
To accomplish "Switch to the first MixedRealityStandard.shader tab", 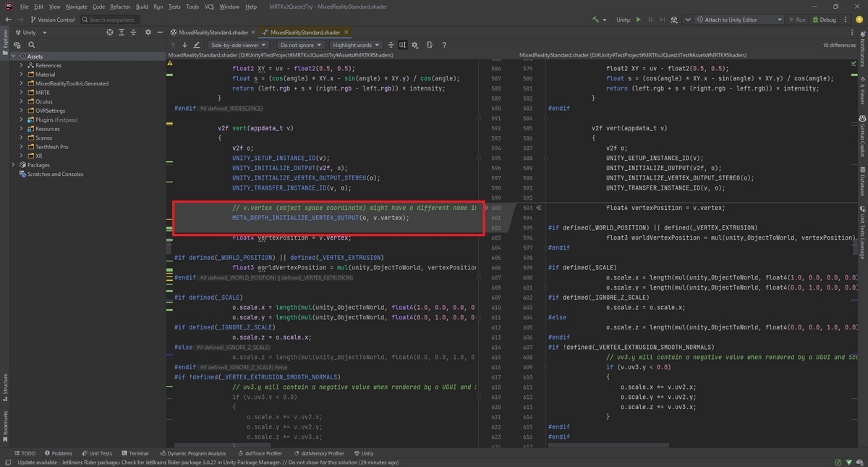I will [209, 33].
